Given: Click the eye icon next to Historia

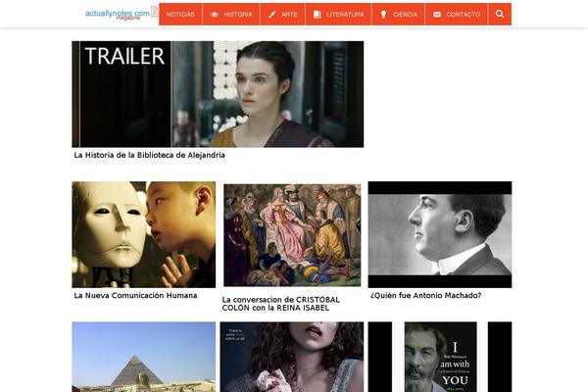Looking at the screenshot, I should (x=215, y=15).
